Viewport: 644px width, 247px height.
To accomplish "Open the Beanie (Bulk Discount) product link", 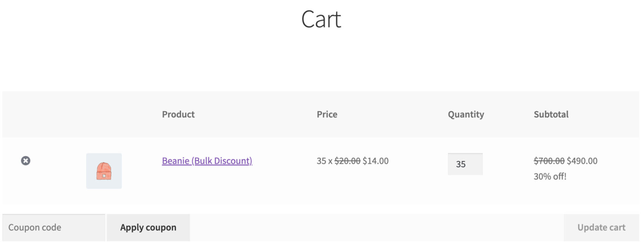I will point(207,161).
